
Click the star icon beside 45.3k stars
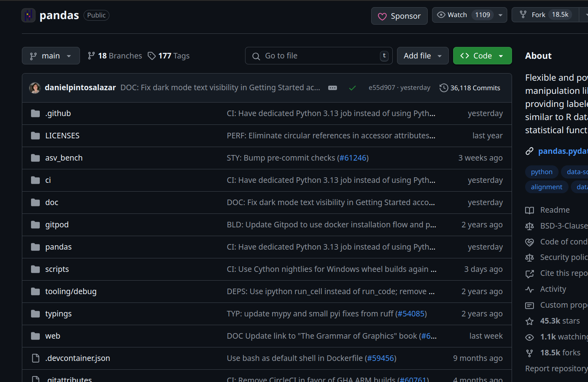pyautogui.click(x=530, y=321)
